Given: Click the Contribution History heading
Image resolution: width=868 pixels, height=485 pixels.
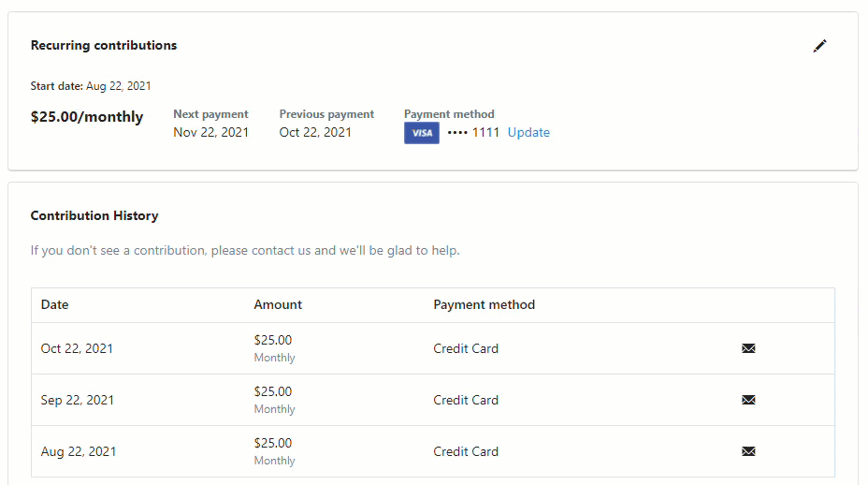Looking at the screenshot, I should point(94,215).
